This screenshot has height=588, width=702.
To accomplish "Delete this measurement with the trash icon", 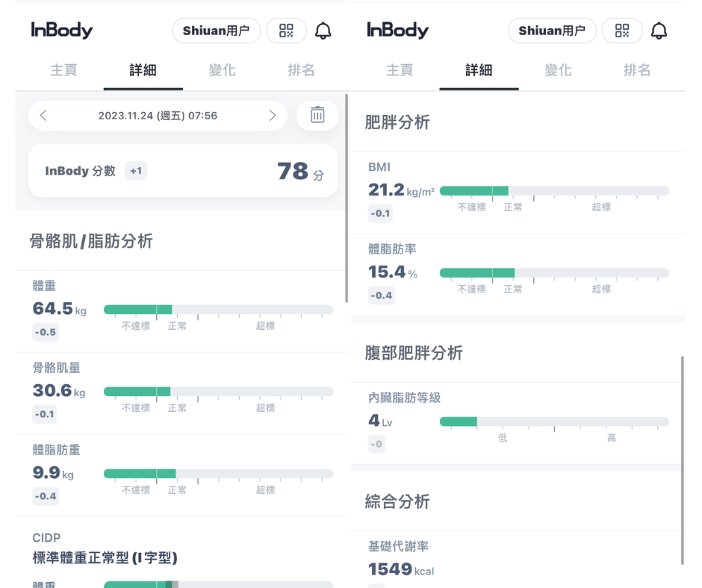I will pyautogui.click(x=317, y=115).
